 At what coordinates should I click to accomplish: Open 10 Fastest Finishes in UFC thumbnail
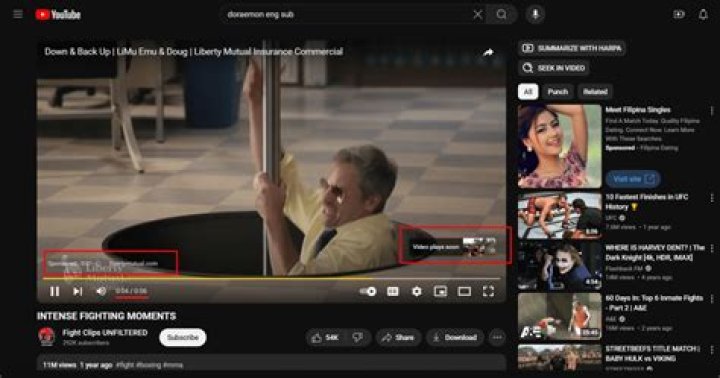[x=560, y=215]
